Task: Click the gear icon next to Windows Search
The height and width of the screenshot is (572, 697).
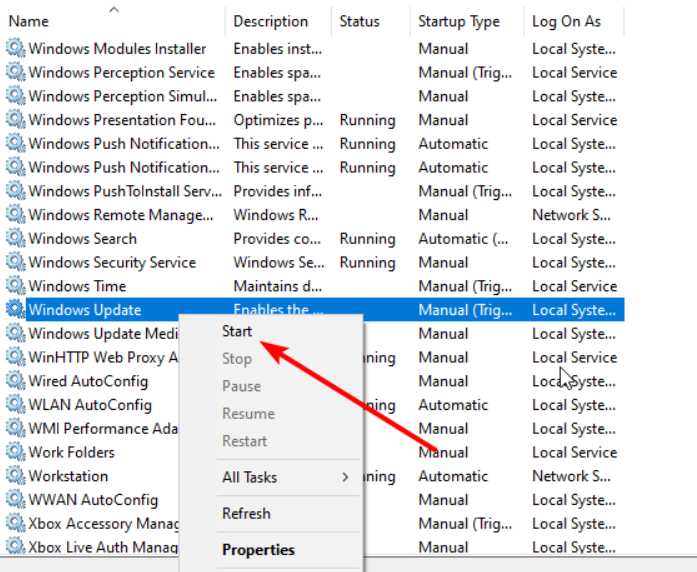Action: point(15,238)
